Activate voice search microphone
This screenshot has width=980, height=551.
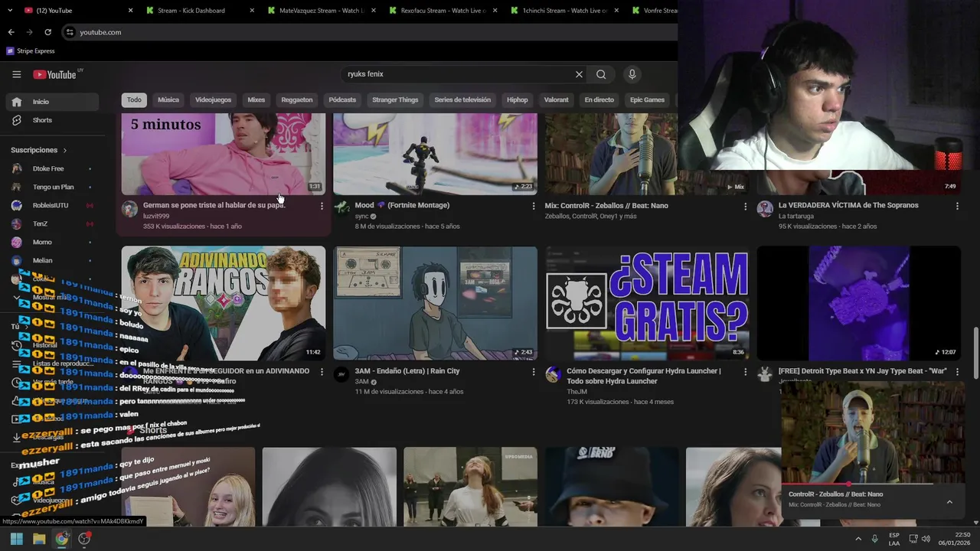pos(632,74)
